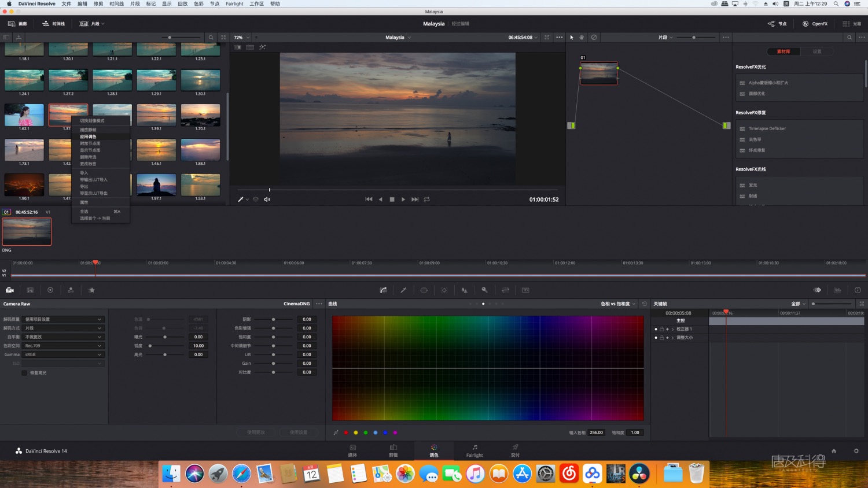
Task: Select gallery still 1.62.1 thumbnail
Action: tap(24, 114)
